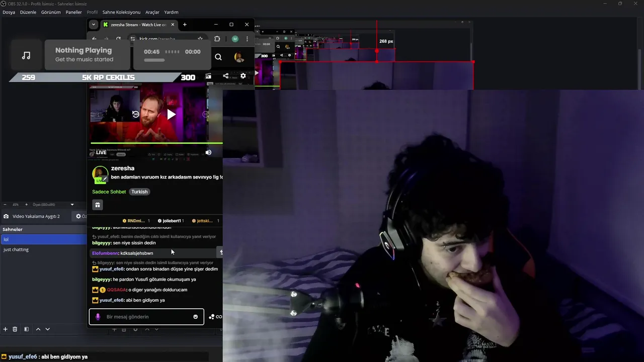Rewind the stream 30 seconds
Image resolution: width=644 pixels, height=362 pixels.
(x=135, y=114)
